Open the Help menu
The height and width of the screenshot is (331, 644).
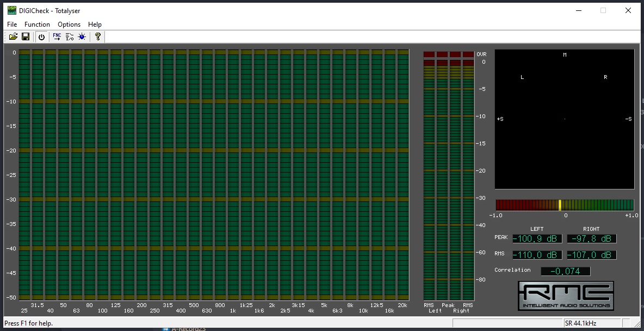tap(95, 24)
